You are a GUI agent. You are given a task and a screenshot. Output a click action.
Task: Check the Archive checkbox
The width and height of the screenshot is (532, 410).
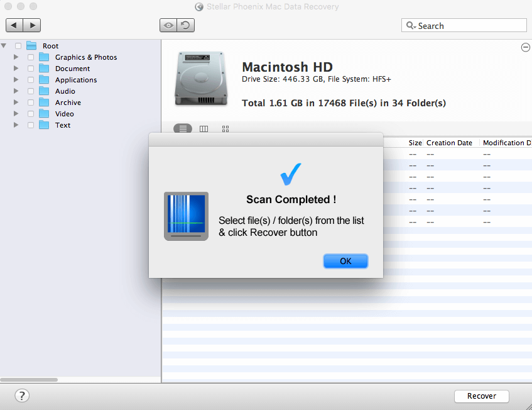[x=31, y=102]
